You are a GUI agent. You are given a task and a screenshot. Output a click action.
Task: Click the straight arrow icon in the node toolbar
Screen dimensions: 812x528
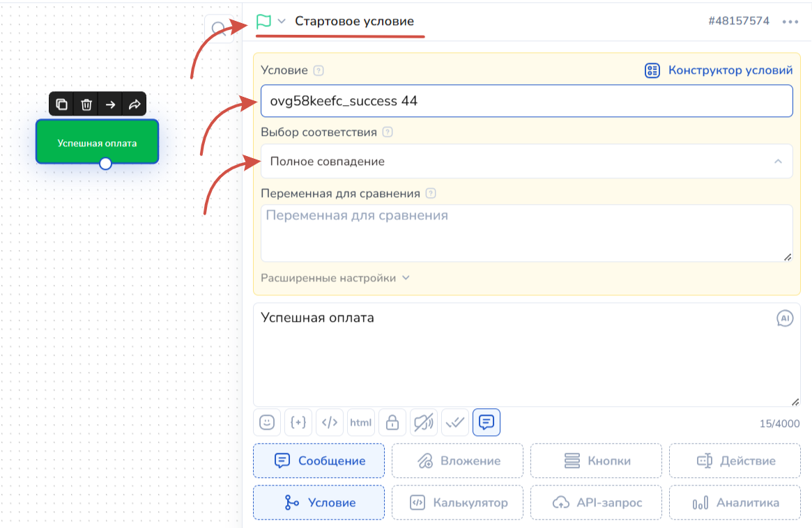pyautogui.click(x=110, y=104)
